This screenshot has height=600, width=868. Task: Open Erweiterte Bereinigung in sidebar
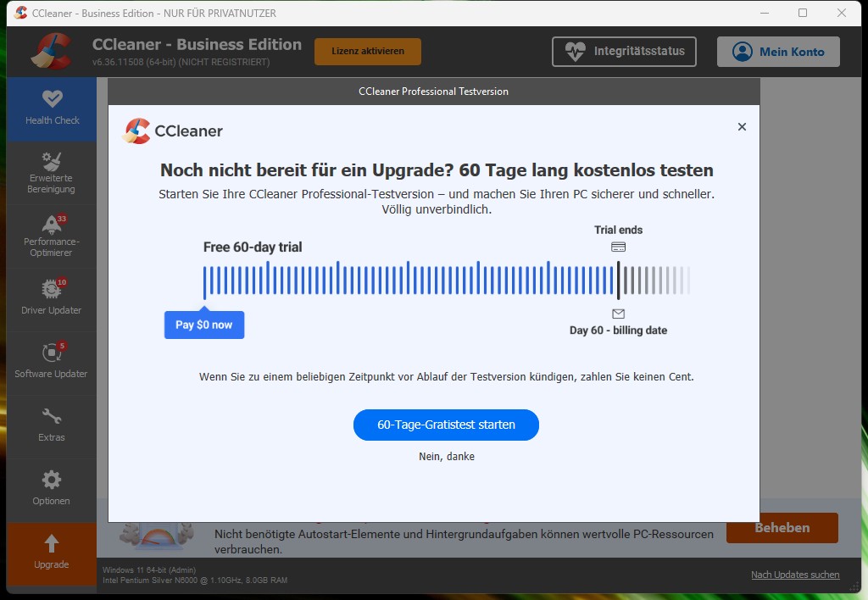52,173
